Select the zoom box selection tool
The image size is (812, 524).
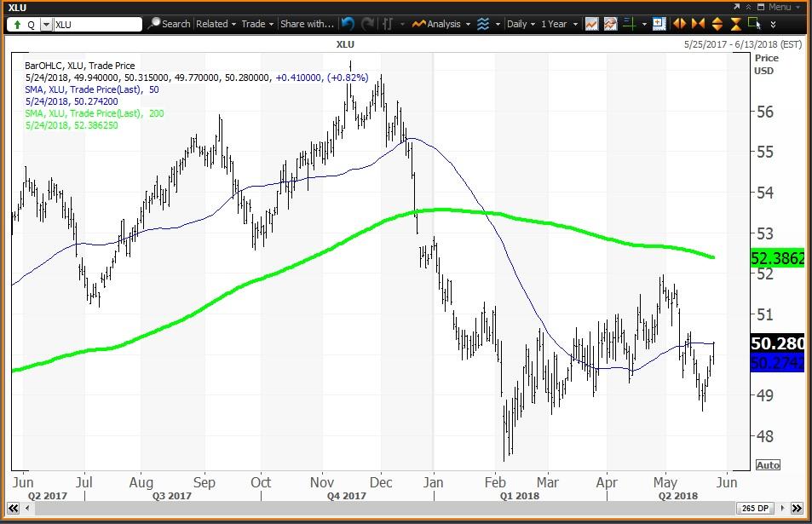tap(753, 23)
